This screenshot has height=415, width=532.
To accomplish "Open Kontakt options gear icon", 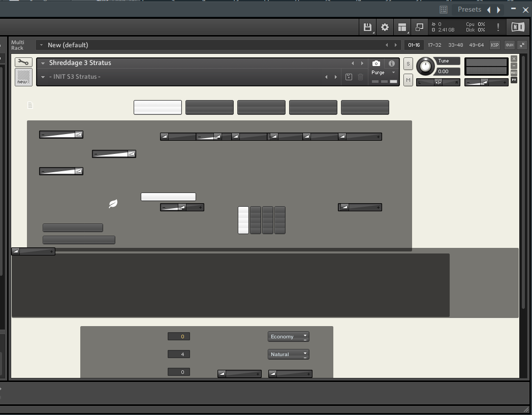I will (x=385, y=27).
